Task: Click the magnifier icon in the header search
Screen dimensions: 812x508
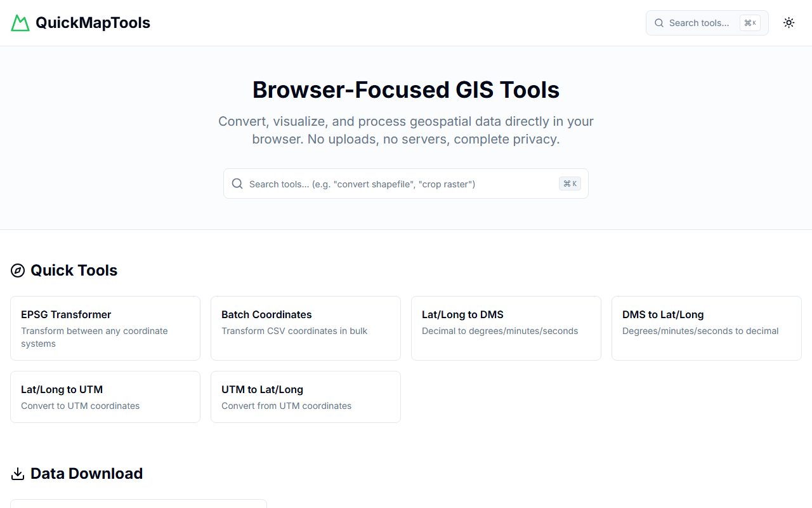Action: click(659, 23)
